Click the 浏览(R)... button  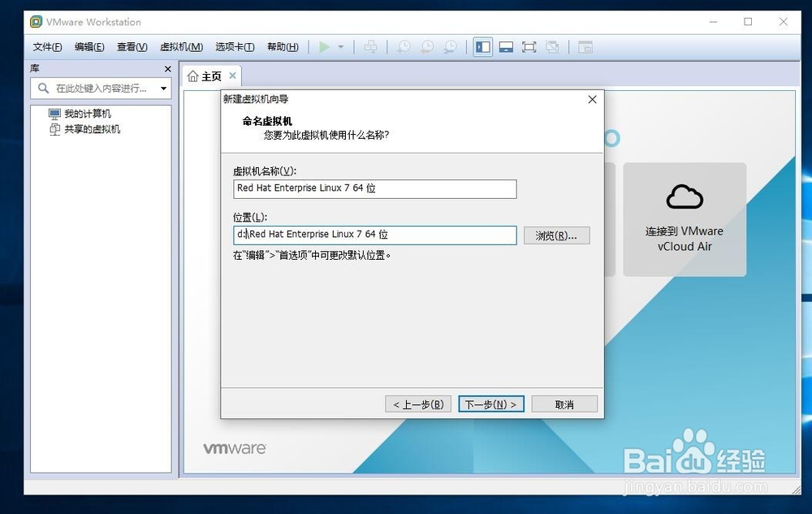557,235
